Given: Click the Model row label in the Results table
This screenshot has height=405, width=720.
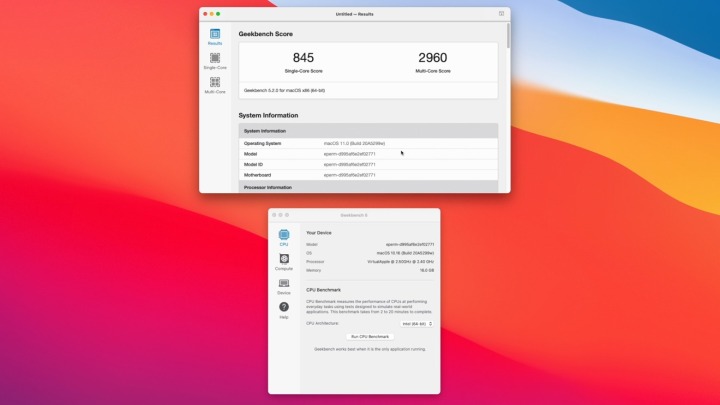Looking at the screenshot, I should coord(250,154).
